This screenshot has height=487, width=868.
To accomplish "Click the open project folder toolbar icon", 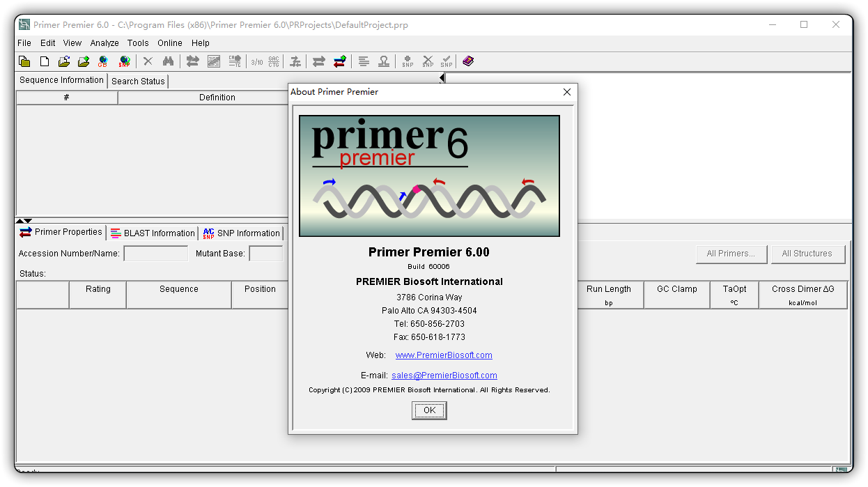I will tap(24, 61).
